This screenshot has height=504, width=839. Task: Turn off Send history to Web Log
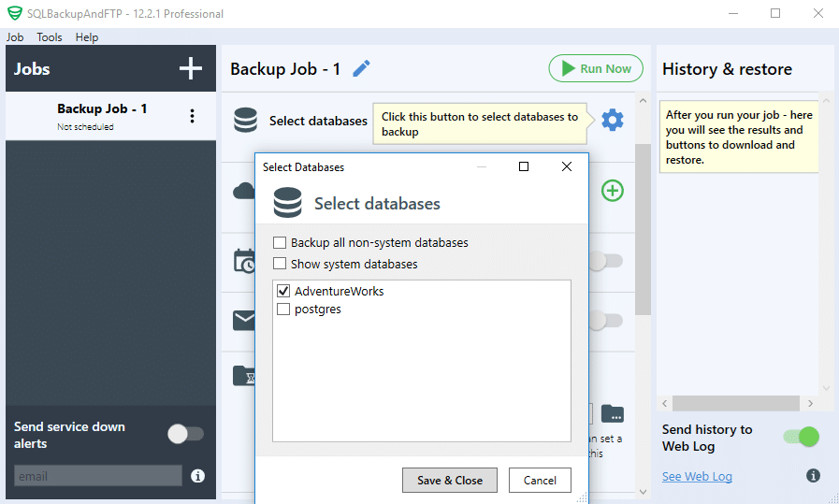tap(801, 437)
